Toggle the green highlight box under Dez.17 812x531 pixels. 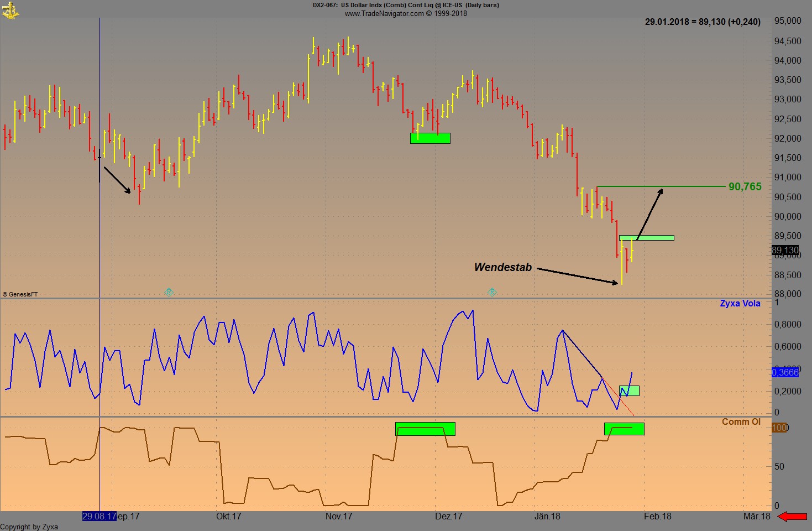[431, 137]
